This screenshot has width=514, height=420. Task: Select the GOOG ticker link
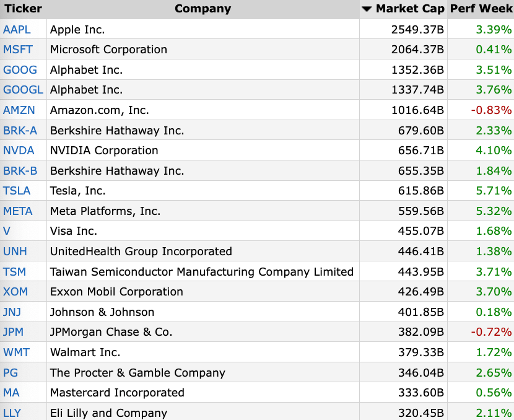coord(20,70)
